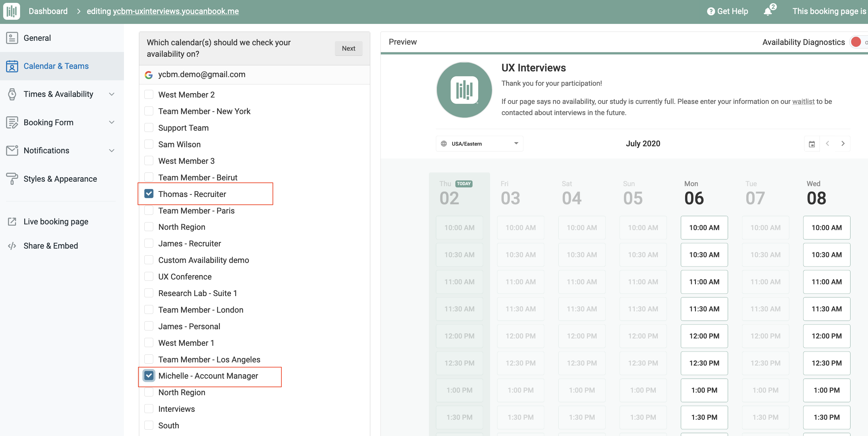Click the Get Help question icon
868x436 pixels.
[711, 11]
